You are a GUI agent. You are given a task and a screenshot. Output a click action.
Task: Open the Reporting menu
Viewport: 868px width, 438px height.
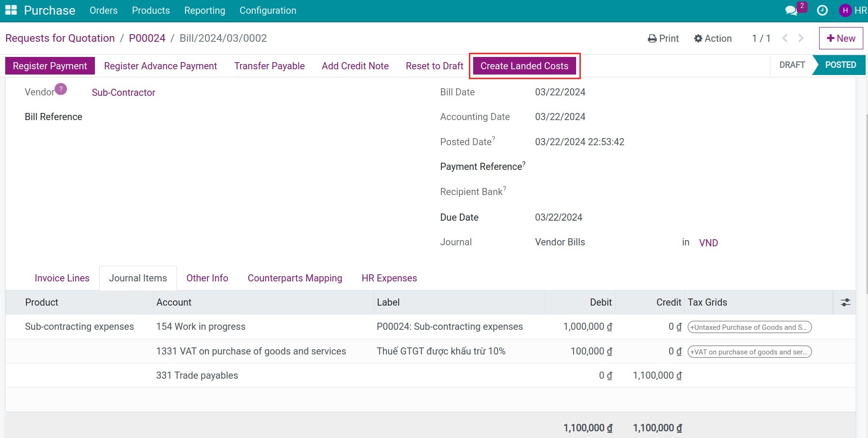tap(205, 10)
